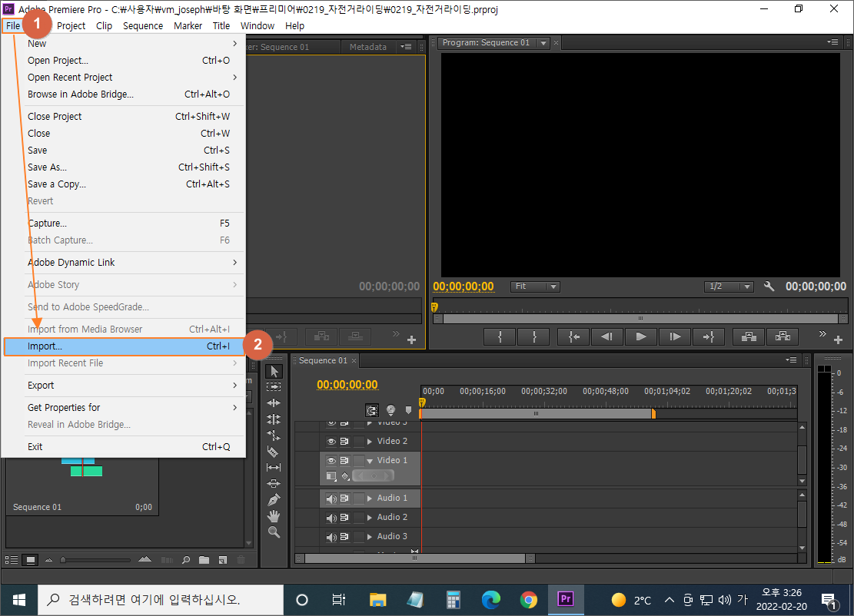Switch to the Metadata tab
854x616 pixels.
368,47
